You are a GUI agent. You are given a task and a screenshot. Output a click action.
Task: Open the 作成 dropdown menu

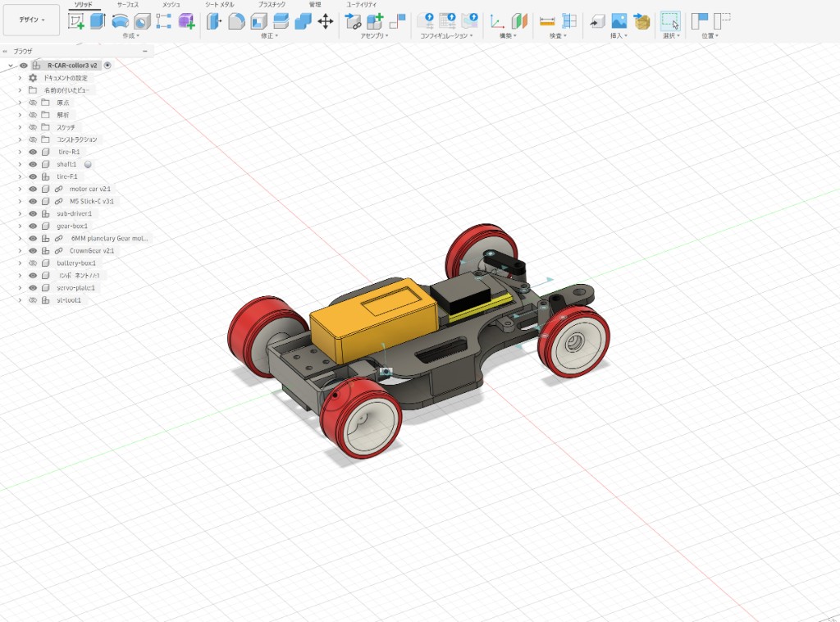(x=130, y=36)
